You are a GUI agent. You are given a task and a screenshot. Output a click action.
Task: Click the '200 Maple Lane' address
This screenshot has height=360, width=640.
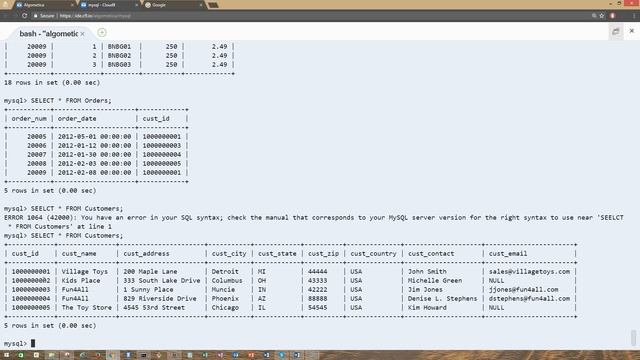pyautogui.click(x=150, y=271)
